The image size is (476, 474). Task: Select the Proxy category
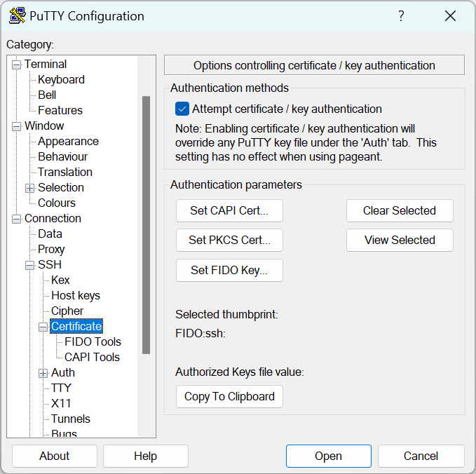[51, 249]
